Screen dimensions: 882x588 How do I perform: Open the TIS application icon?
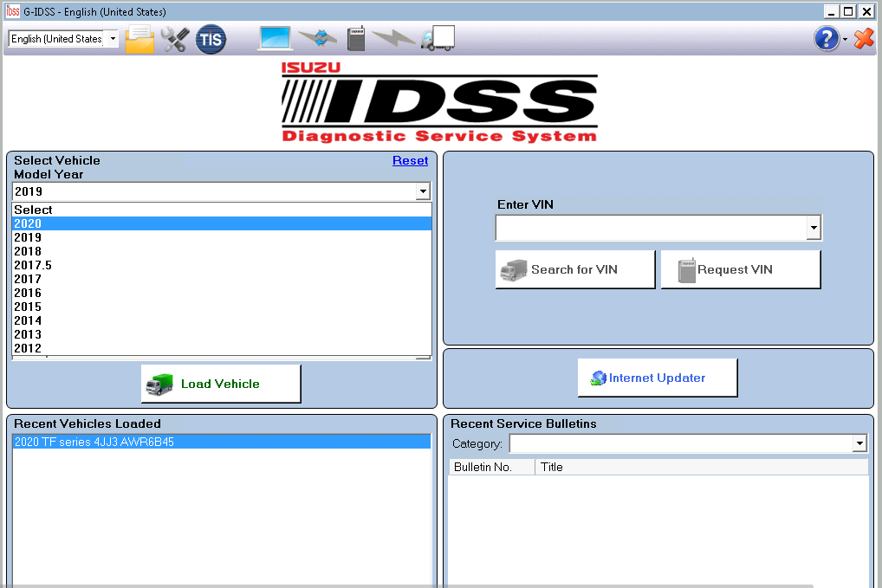211,38
